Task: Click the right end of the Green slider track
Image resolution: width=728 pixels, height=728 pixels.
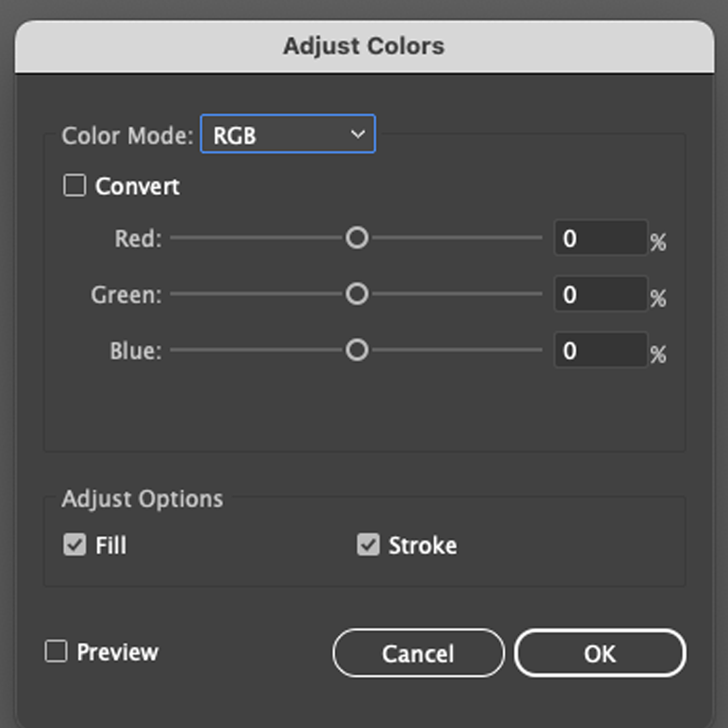Action: click(x=538, y=294)
